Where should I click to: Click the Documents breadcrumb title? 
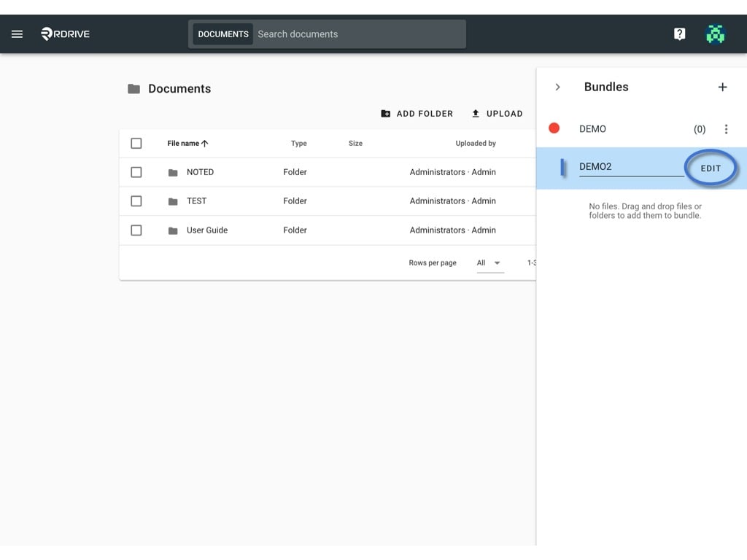(179, 88)
